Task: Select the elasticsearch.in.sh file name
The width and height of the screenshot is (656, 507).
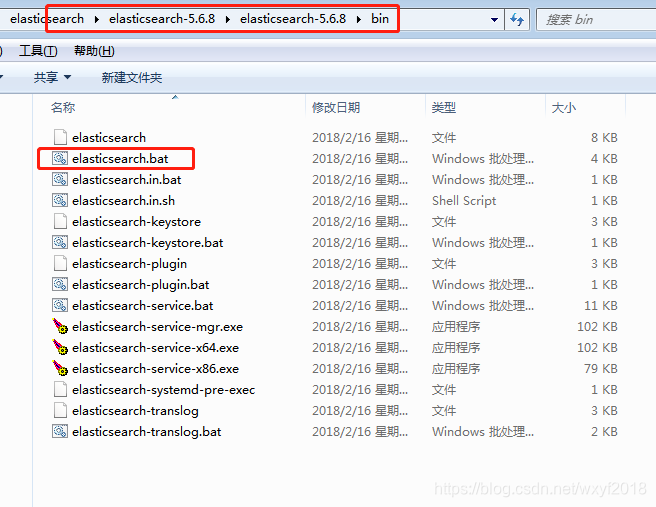Action: coord(123,200)
